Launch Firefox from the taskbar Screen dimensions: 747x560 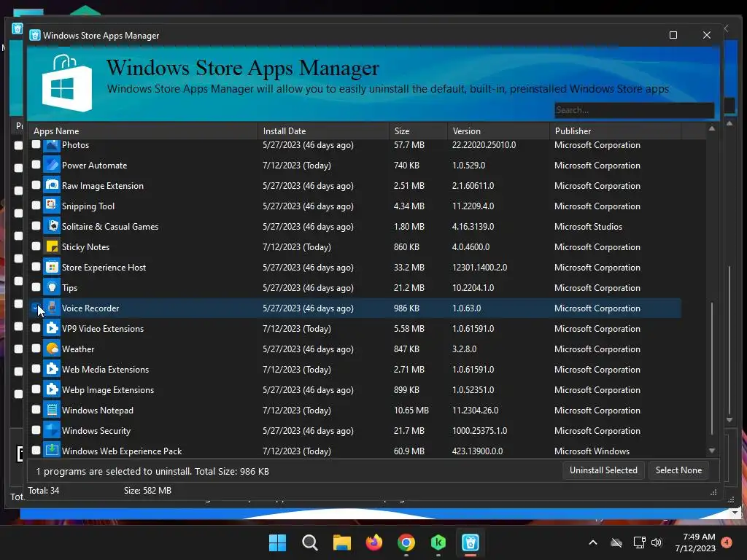[x=374, y=542]
